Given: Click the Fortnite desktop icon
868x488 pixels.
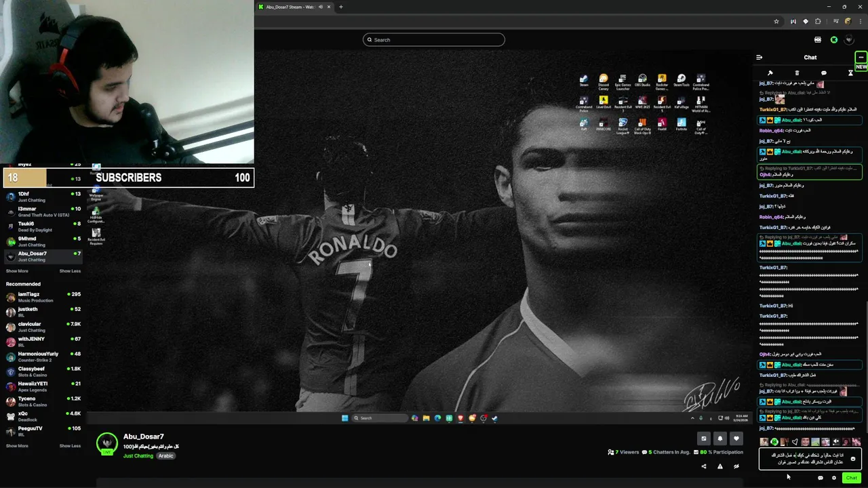Looking at the screenshot, I should tap(682, 125).
